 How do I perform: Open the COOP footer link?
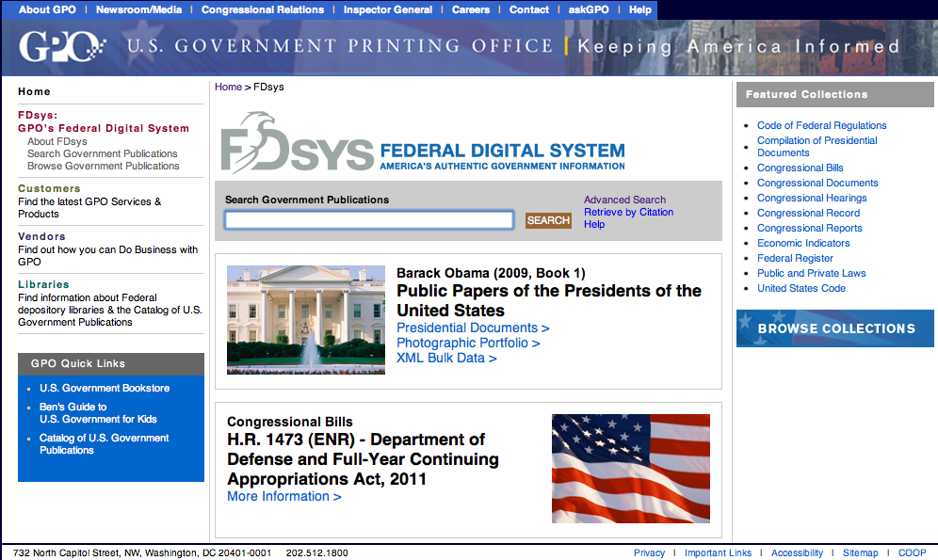click(x=912, y=552)
